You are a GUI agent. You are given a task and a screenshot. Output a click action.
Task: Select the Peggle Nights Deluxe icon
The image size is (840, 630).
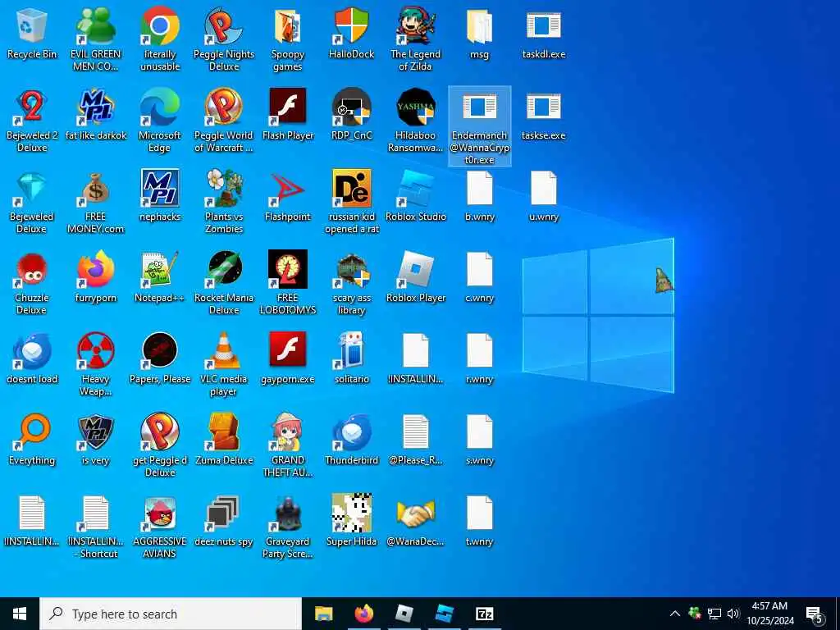click(223, 25)
